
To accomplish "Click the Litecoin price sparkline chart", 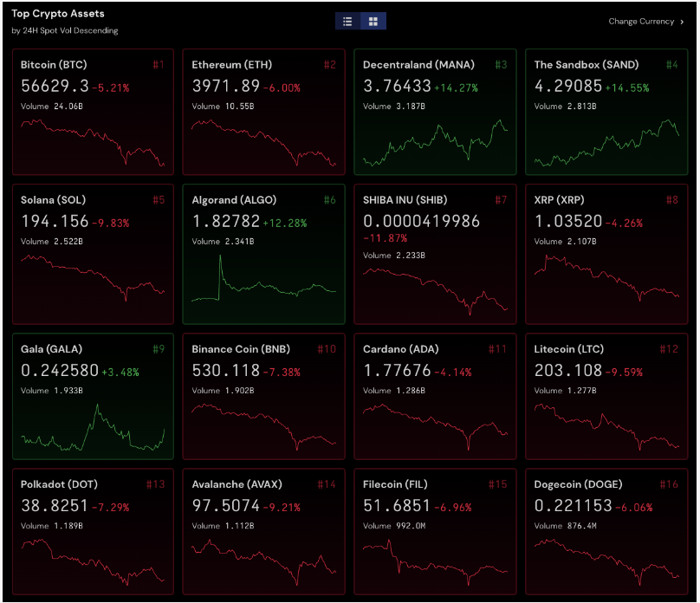I will (x=606, y=427).
